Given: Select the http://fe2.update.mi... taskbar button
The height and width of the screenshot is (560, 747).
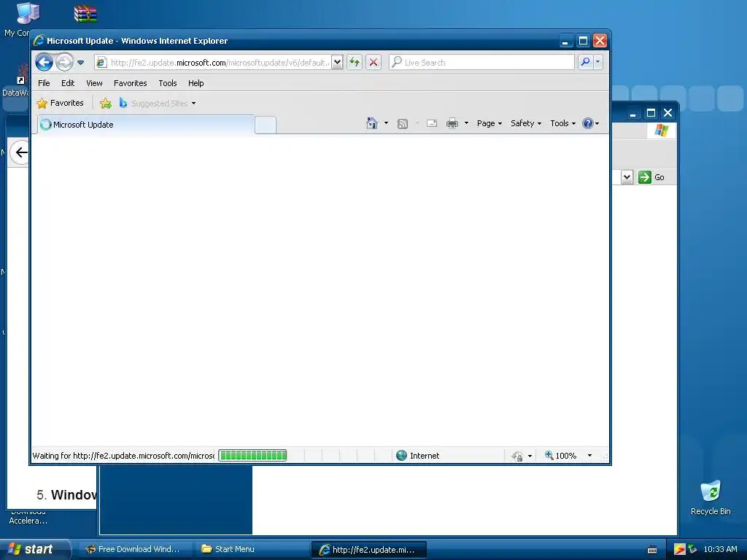Looking at the screenshot, I should pos(368,550).
